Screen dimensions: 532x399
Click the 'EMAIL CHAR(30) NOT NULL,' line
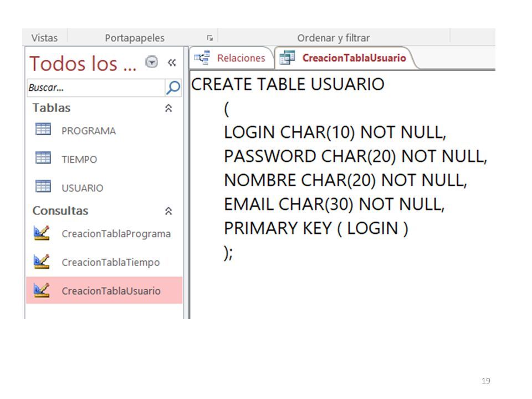tap(334, 204)
